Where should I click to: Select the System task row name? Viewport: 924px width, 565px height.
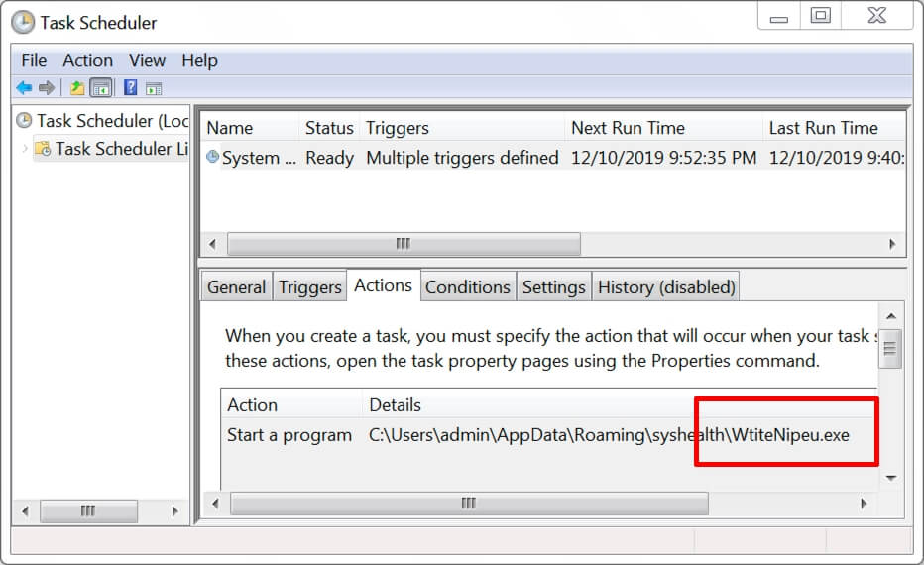(259, 158)
